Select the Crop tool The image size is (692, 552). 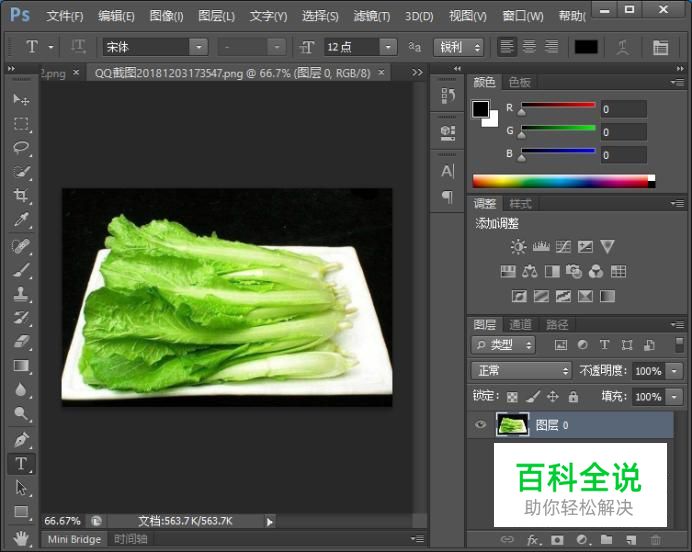[x=21, y=195]
